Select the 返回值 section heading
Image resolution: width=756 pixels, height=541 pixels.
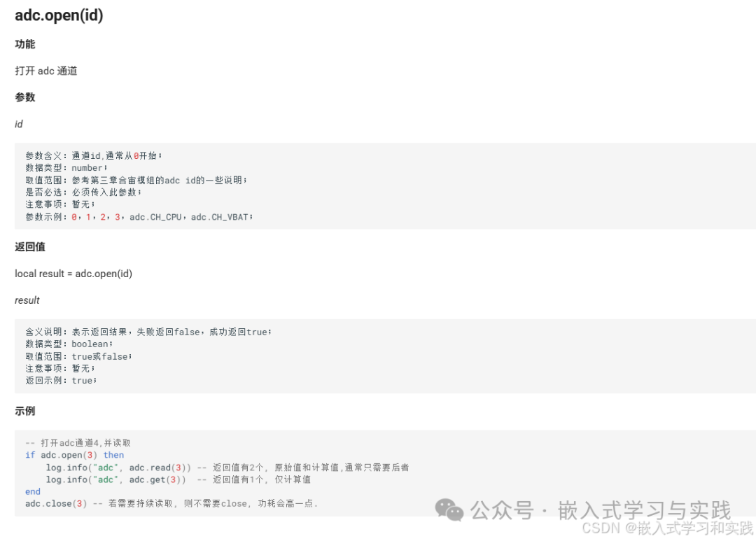point(31,246)
